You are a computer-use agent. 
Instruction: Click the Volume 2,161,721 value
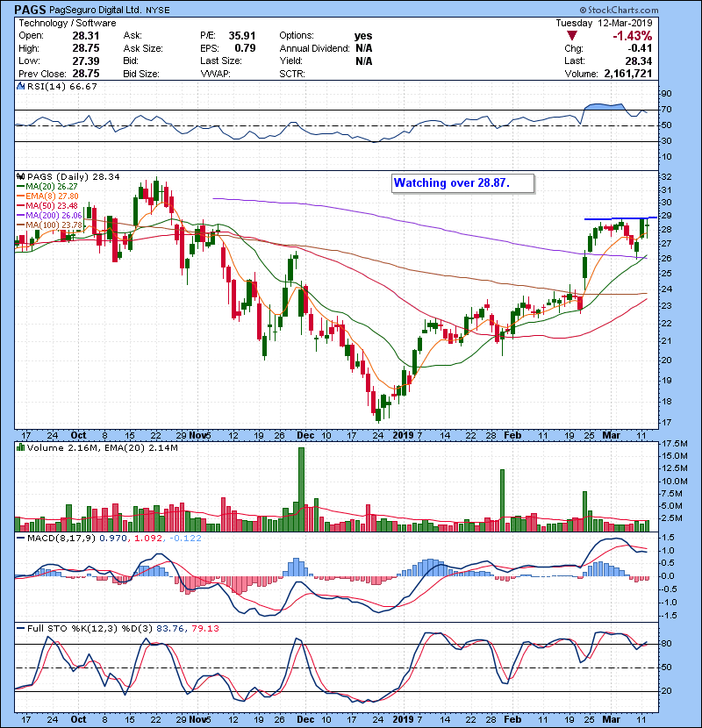(x=628, y=74)
